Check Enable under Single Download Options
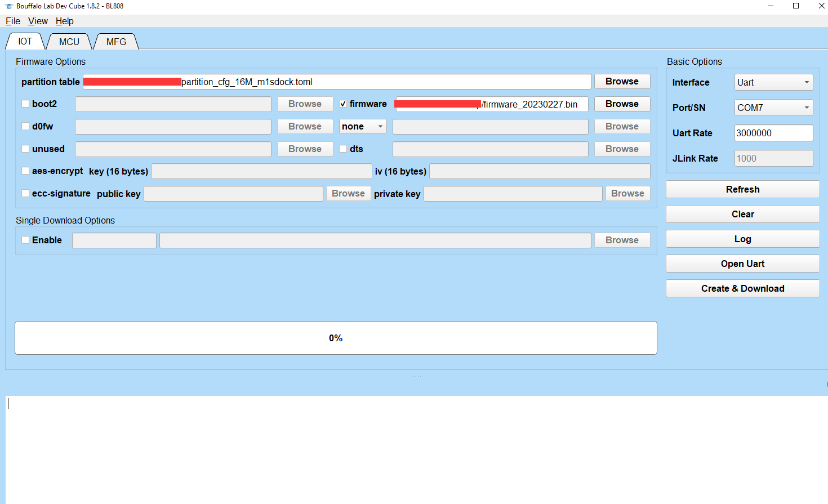Image resolution: width=828 pixels, height=504 pixels. coord(25,240)
